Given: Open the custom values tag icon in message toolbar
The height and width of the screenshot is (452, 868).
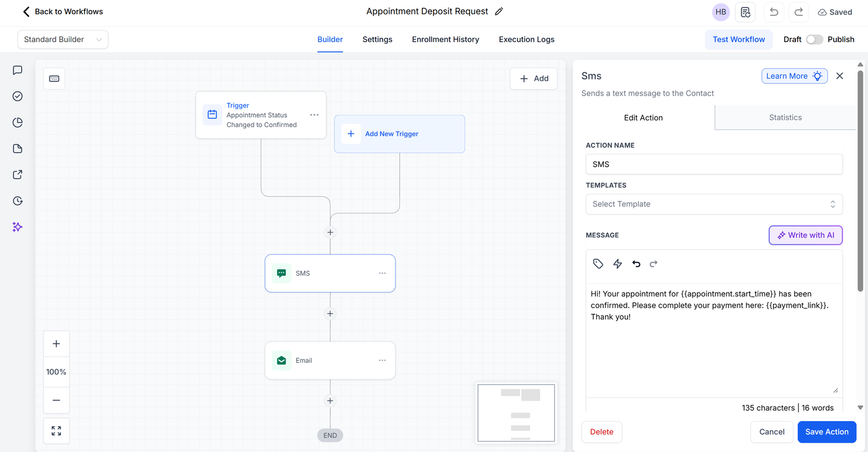Looking at the screenshot, I should click(x=598, y=264).
